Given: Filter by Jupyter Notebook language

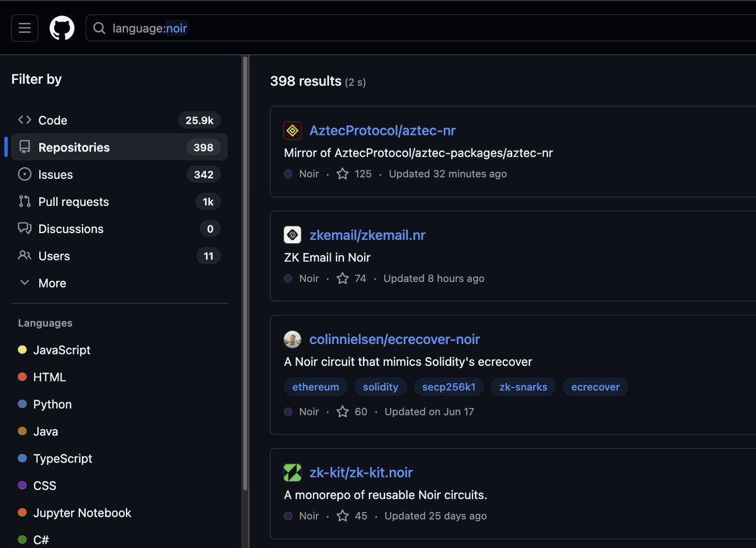Looking at the screenshot, I should tap(82, 513).
